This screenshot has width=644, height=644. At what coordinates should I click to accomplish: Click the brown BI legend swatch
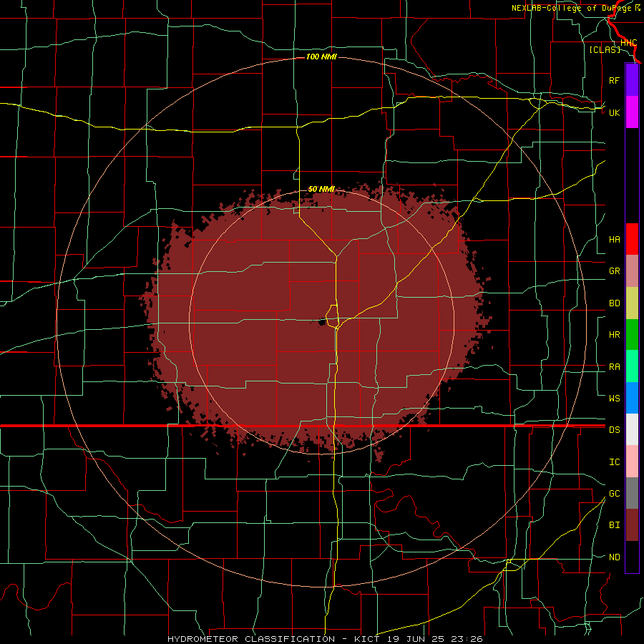632,525
